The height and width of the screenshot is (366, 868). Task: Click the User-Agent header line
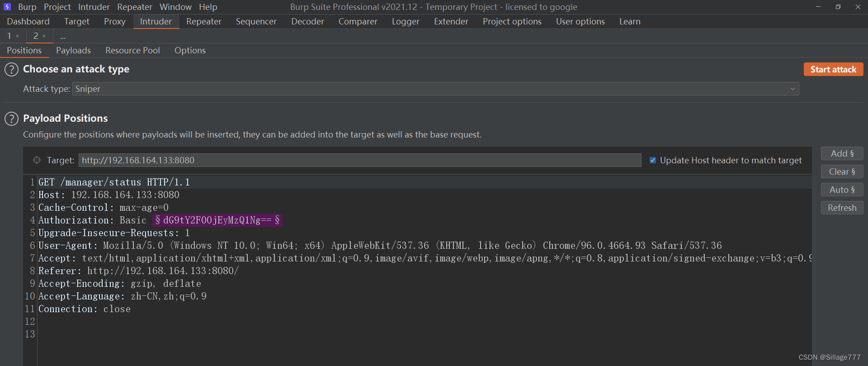tap(380, 246)
